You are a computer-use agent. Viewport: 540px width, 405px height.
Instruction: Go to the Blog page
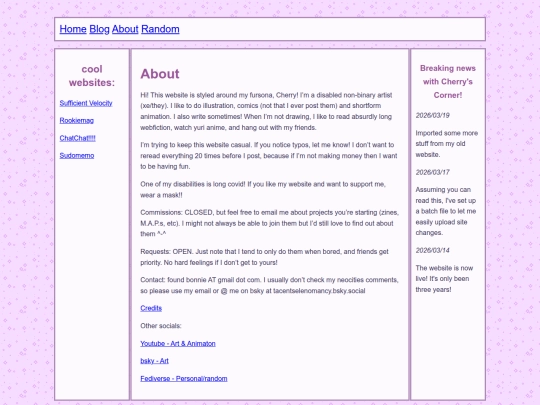pyautogui.click(x=99, y=29)
